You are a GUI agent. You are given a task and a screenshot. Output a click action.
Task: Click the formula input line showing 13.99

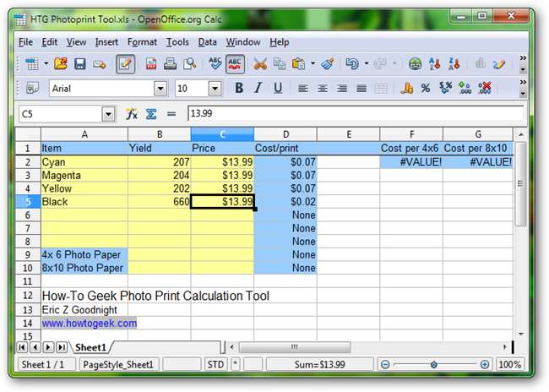coord(355,113)
